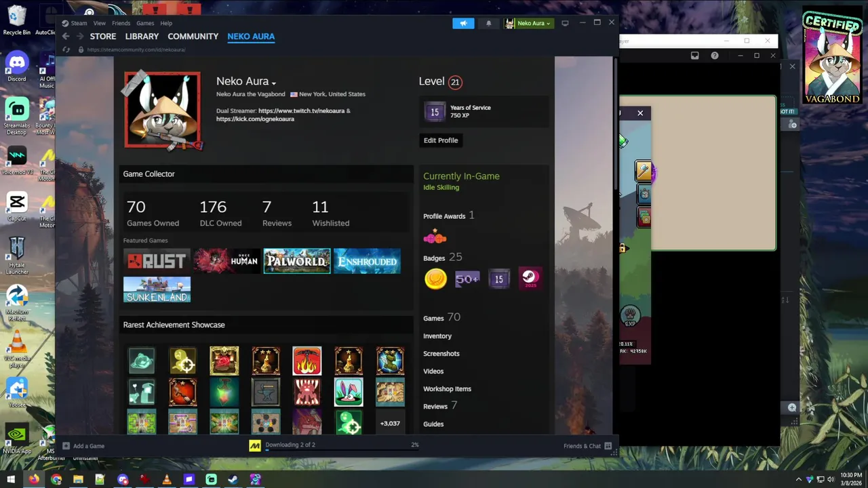Click Add a Game
Viewport: 868px width, 488px height.
83,446
